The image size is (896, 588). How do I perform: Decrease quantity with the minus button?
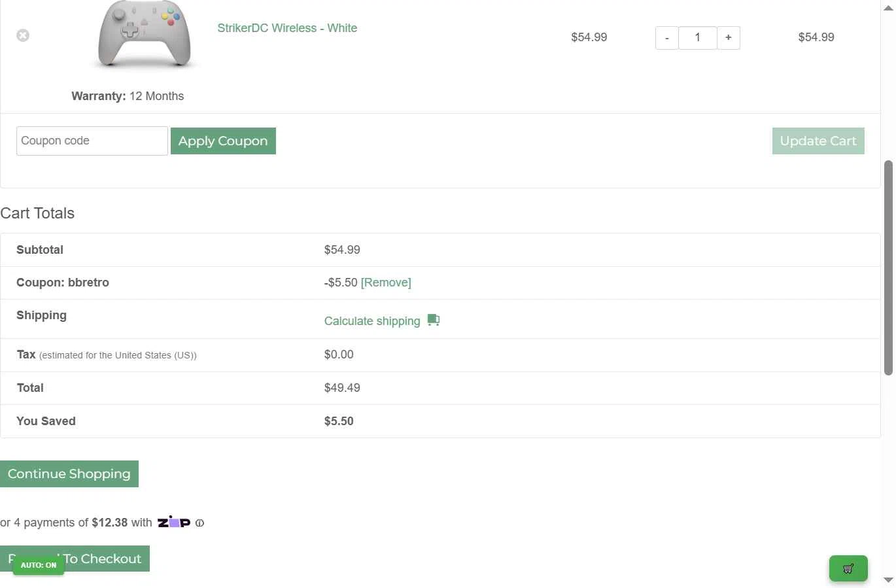666,38
